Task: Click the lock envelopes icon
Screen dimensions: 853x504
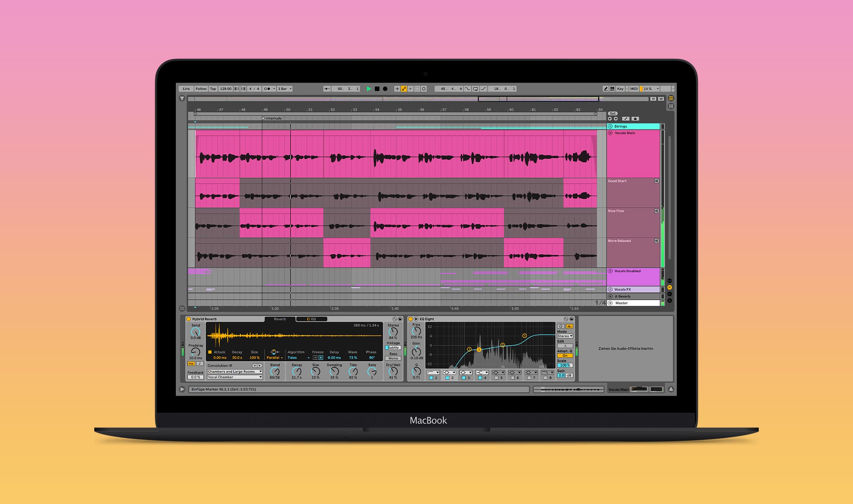Action: [x=635, y=119]
